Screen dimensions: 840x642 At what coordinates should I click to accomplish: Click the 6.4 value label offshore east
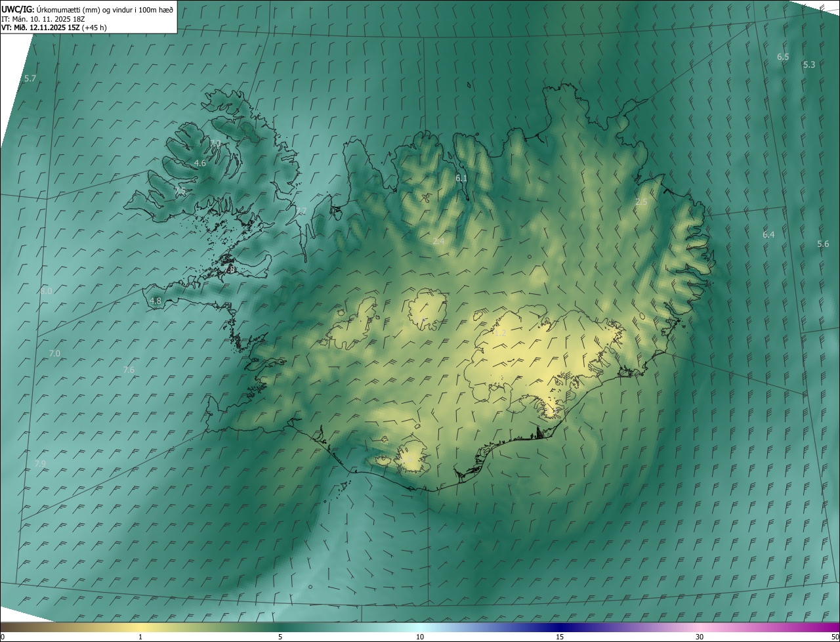pyautogui.click(x=768, y=234)
